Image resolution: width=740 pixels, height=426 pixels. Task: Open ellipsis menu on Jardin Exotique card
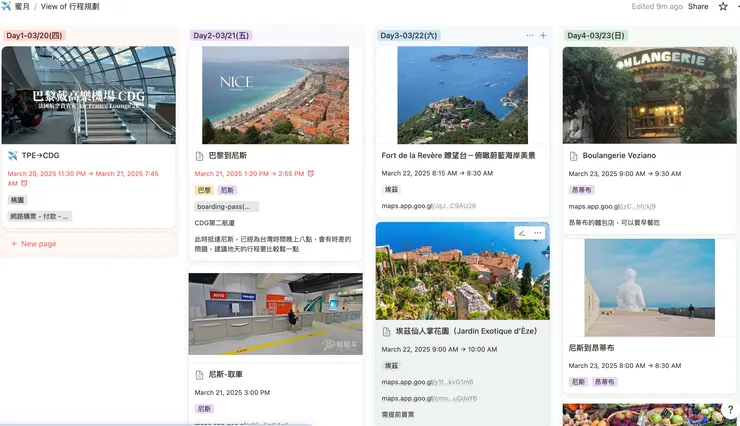pyautogui.click(x=538, y=233)
